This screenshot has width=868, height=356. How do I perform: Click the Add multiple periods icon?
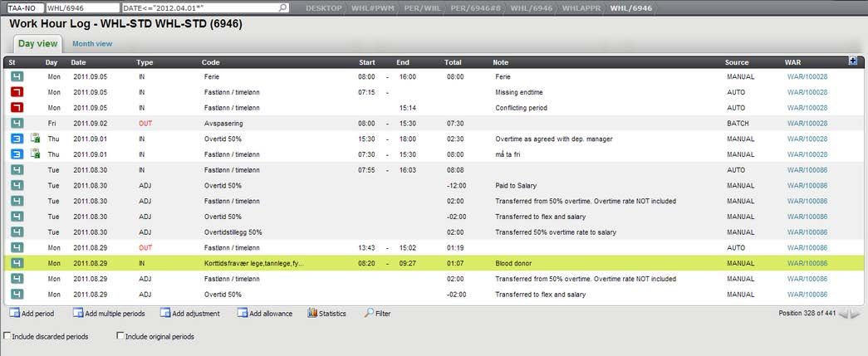(x=78, y=313)
